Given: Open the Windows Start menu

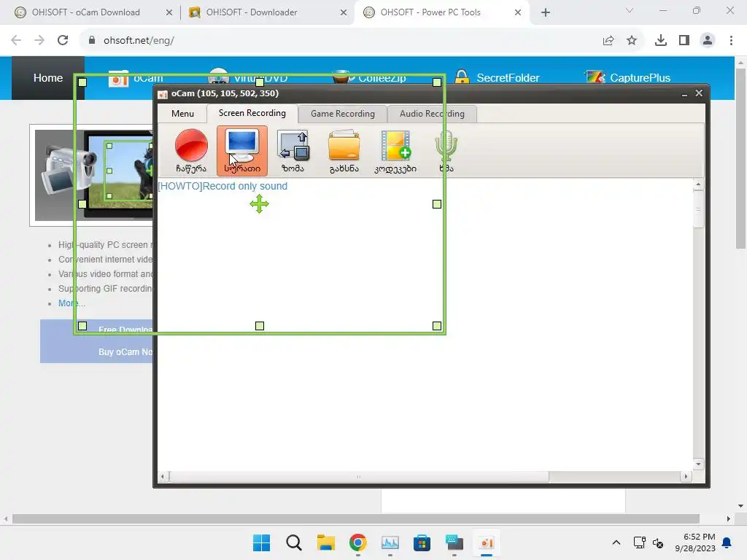Looking at the screenshot, I should tap(261, 542).
